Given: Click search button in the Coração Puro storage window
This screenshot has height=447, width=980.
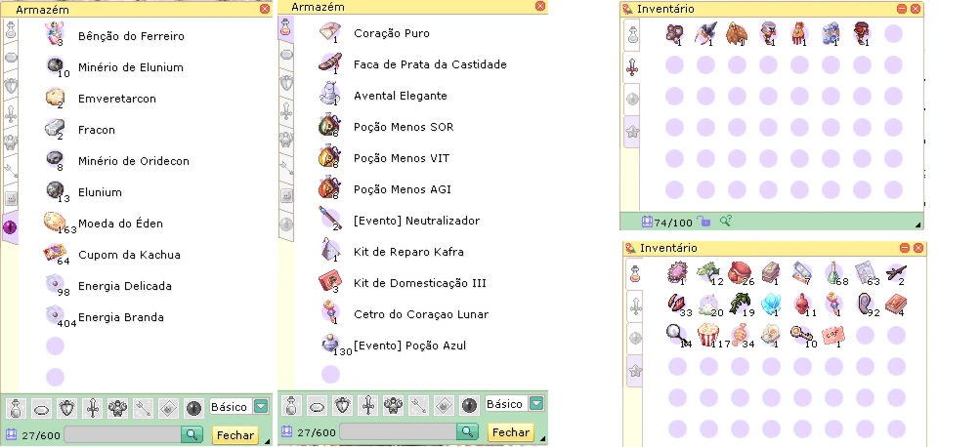Looking at the screenshot, I should [x=467, y=432].
